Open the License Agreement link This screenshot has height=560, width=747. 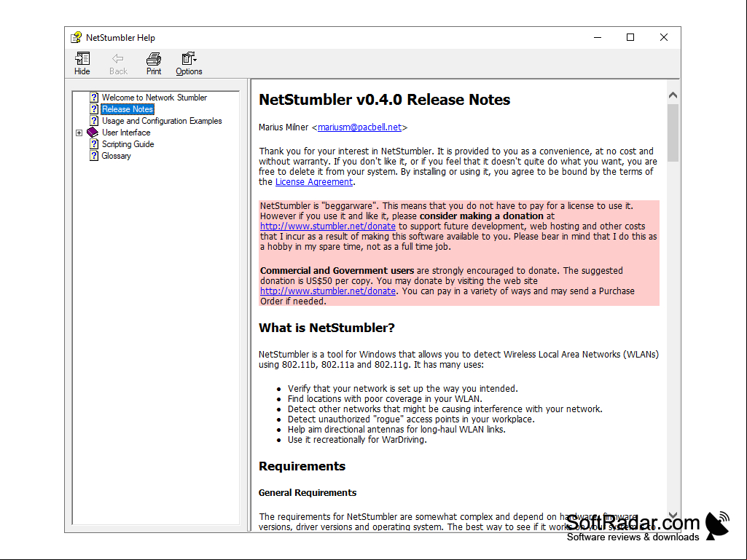pyautogui.click(x=314, y=182)
